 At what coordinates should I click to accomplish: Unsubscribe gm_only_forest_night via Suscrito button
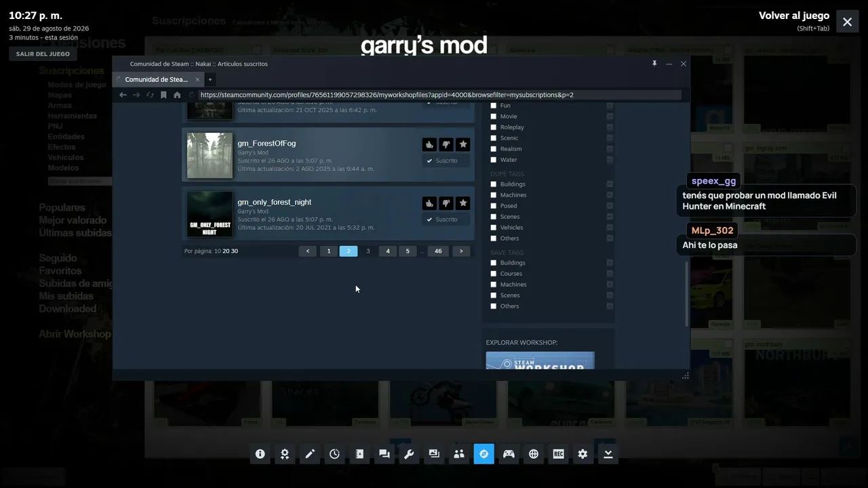[x=446, y=220]
